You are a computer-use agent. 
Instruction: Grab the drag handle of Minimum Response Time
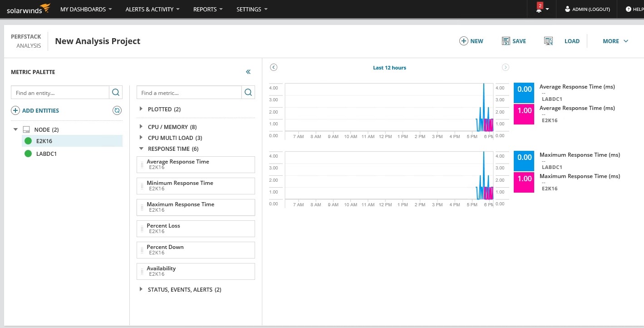[142, 186]
